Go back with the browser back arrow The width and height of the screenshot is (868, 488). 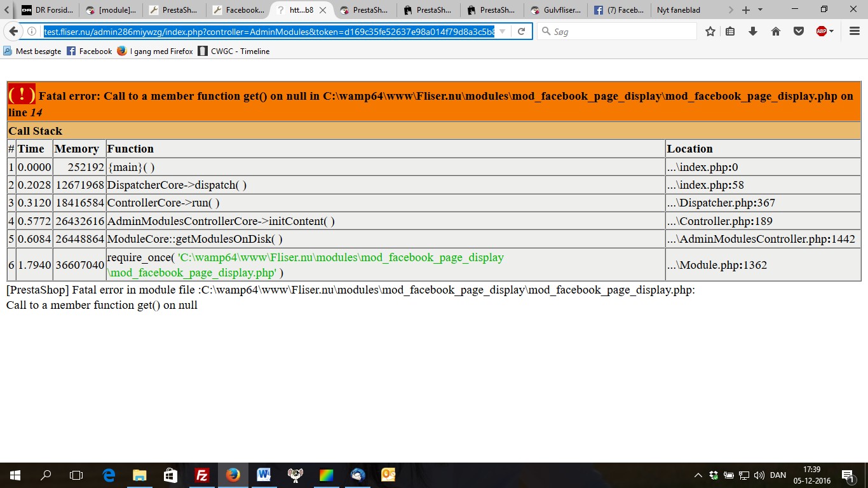tap(13, 31)
